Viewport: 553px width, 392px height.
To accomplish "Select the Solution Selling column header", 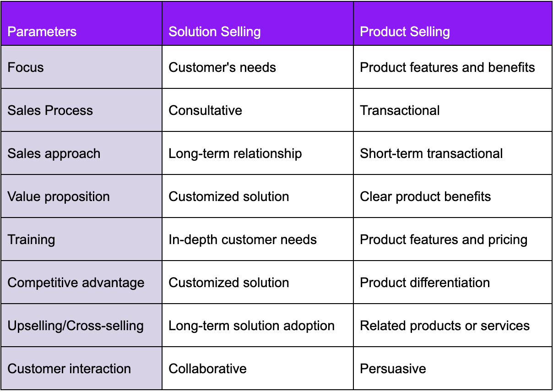I will click(x=258, y=24).
